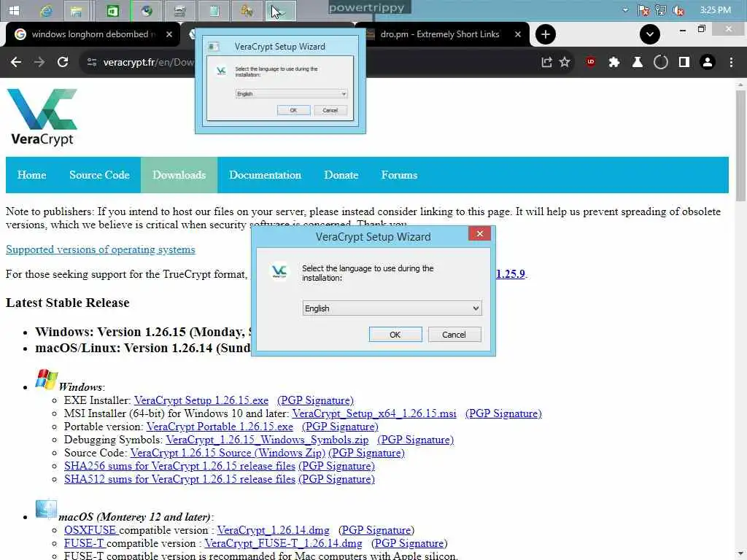Download VeraCrypt_Setup_x64_1.26.15.msi

click(x=374, y=413)
